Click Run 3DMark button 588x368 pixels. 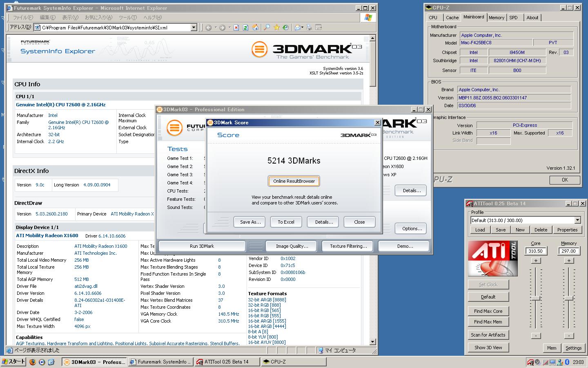202,246
